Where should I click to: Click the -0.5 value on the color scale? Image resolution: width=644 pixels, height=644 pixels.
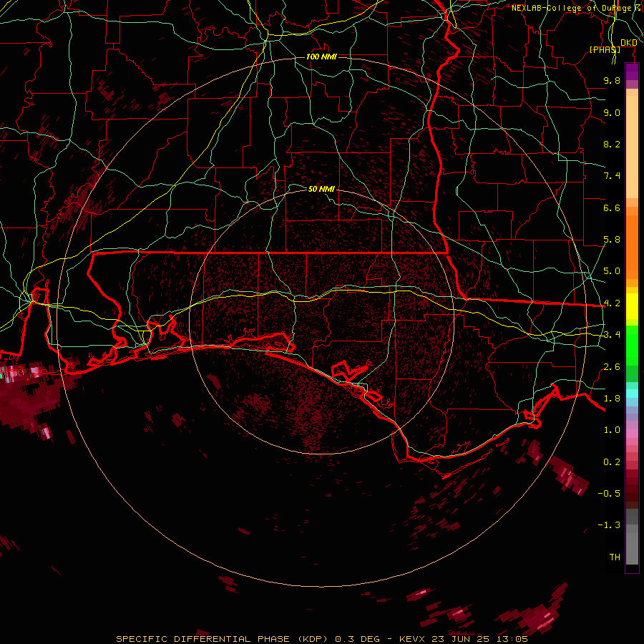609,494
